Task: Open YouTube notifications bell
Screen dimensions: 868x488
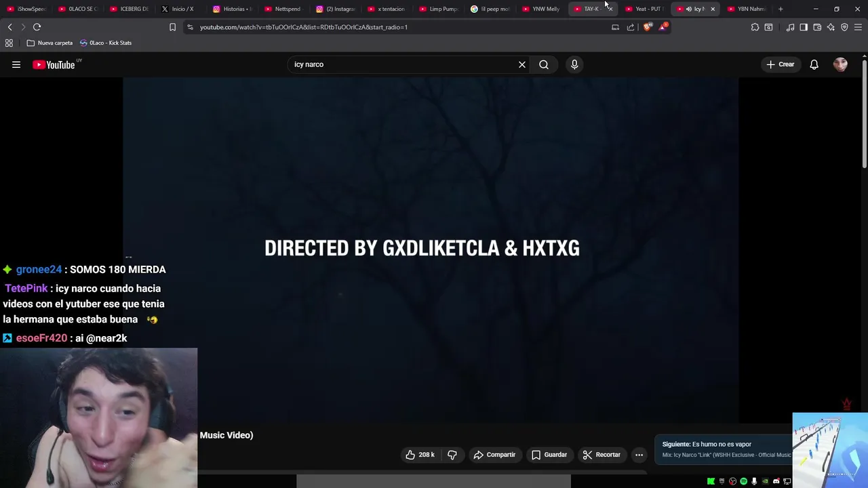Action: pyautogui.click(x=814, y=64)
